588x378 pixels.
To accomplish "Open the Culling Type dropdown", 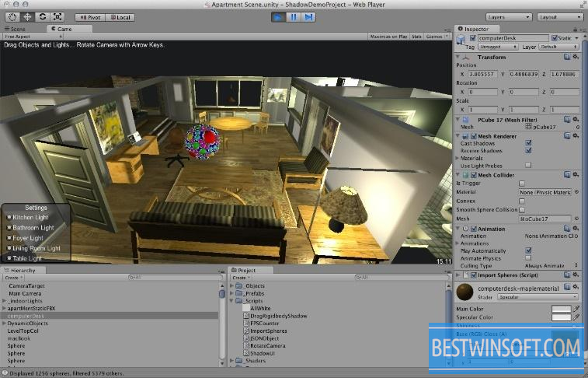I will coord(551,266).
